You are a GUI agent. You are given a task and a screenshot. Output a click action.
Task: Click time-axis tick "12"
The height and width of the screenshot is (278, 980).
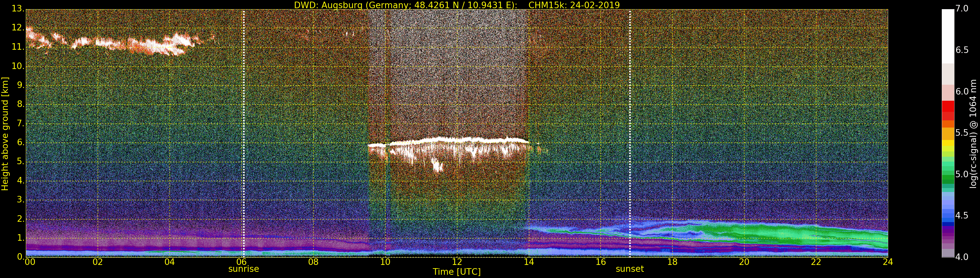(x=457, y=262)
